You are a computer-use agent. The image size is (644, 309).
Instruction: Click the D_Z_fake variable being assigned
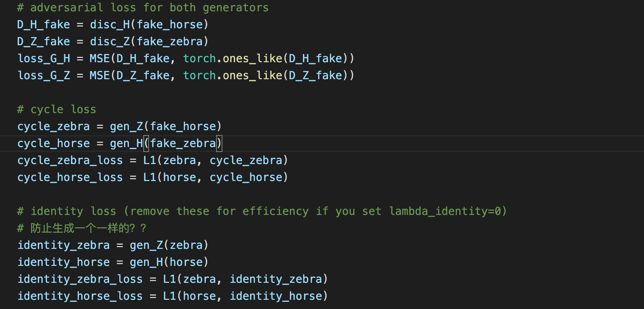44,41
